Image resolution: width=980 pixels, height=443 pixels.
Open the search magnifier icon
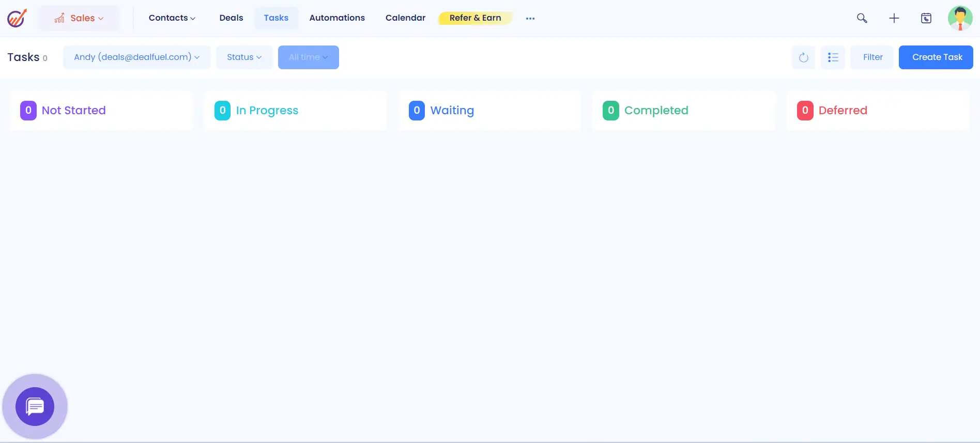(x=862, y=18)
